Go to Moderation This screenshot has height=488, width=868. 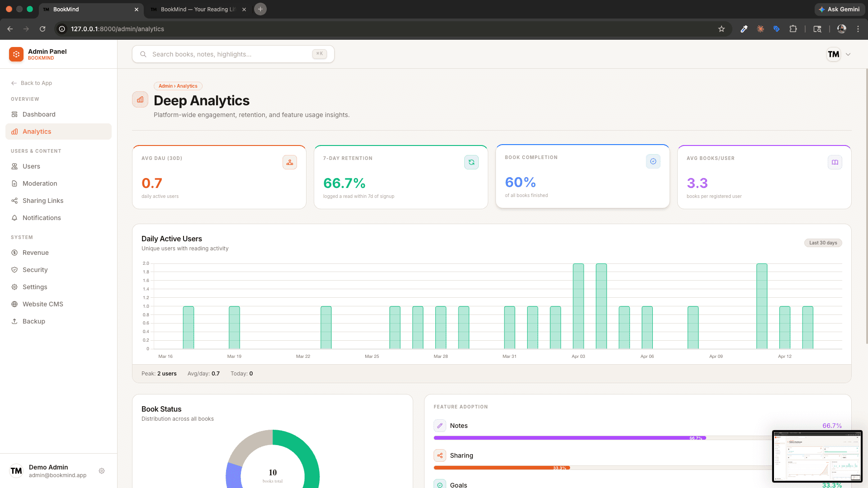pos(58,183)
